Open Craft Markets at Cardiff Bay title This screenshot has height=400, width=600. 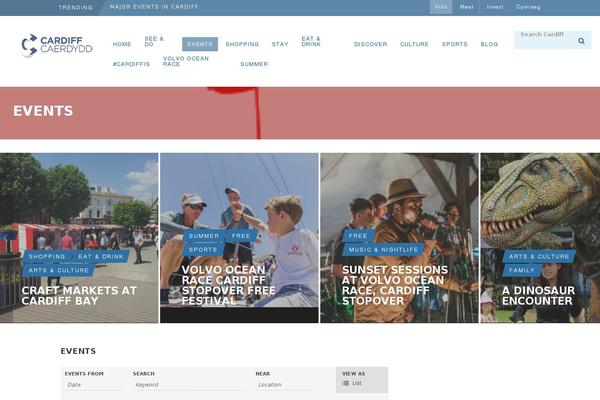click(x=79, y=296)
